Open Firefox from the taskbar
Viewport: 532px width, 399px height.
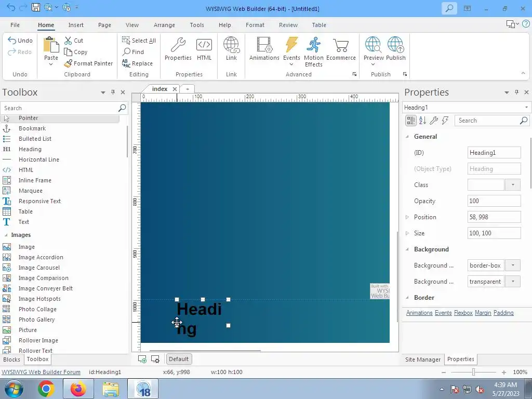point(78,389)
